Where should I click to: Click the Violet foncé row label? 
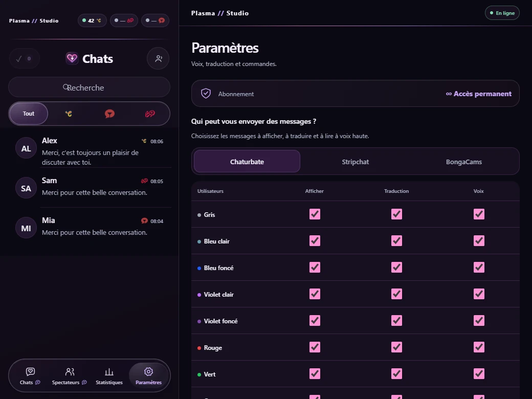point(220,321)
